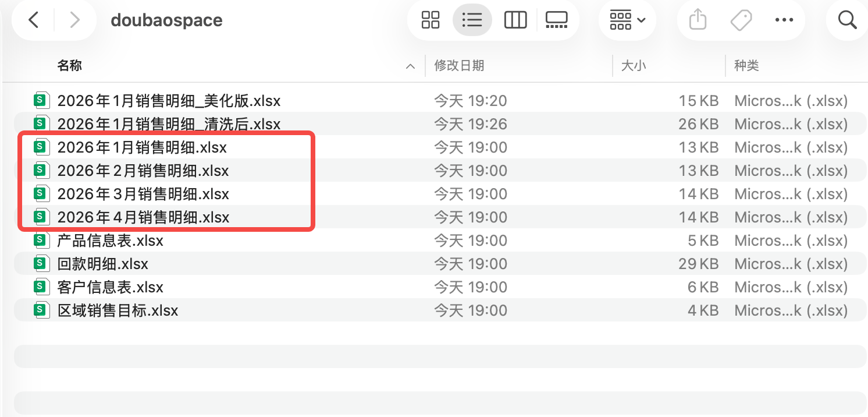Viewport: 868px width, 417px height.
Task: Click the tag icon to edit tags
Action: pos(741,20)
